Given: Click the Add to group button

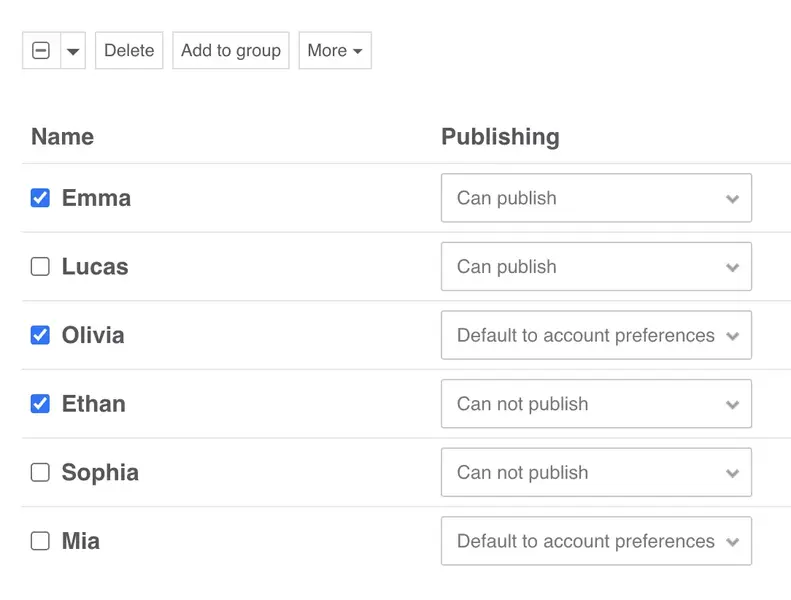Looking at the screenshot, I should point(231,51).
